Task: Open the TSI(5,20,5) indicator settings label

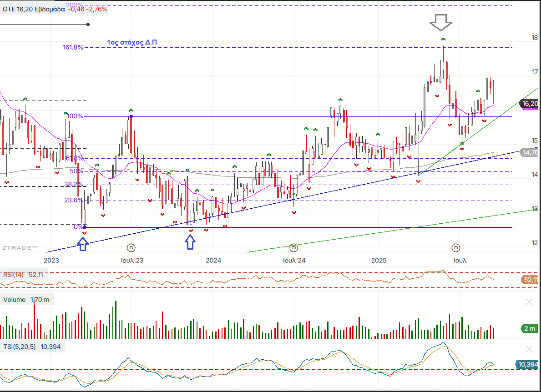Action: tap(32, 347)
